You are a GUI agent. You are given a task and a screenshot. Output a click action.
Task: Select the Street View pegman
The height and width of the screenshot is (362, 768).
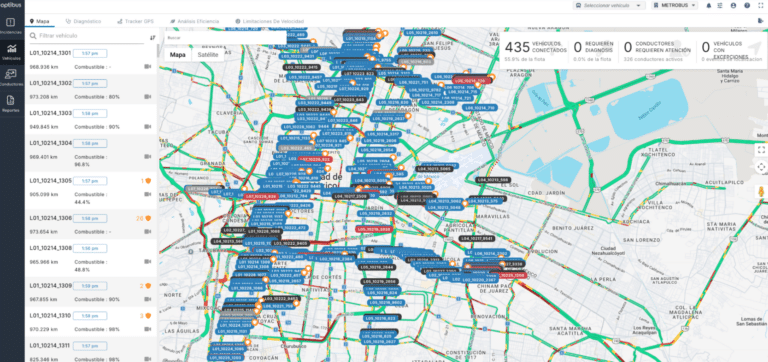click(761, 192)
